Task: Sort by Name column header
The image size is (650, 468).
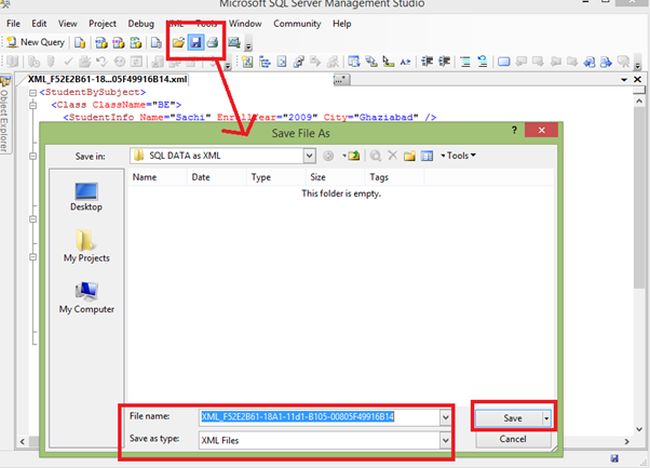Action: [x=157, y=177]
